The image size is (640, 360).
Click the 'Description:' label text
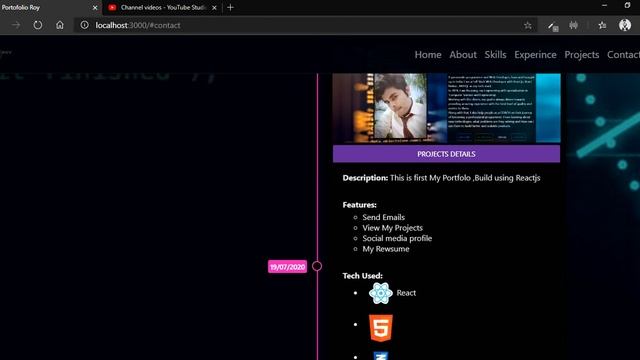[x=365, y=178]
